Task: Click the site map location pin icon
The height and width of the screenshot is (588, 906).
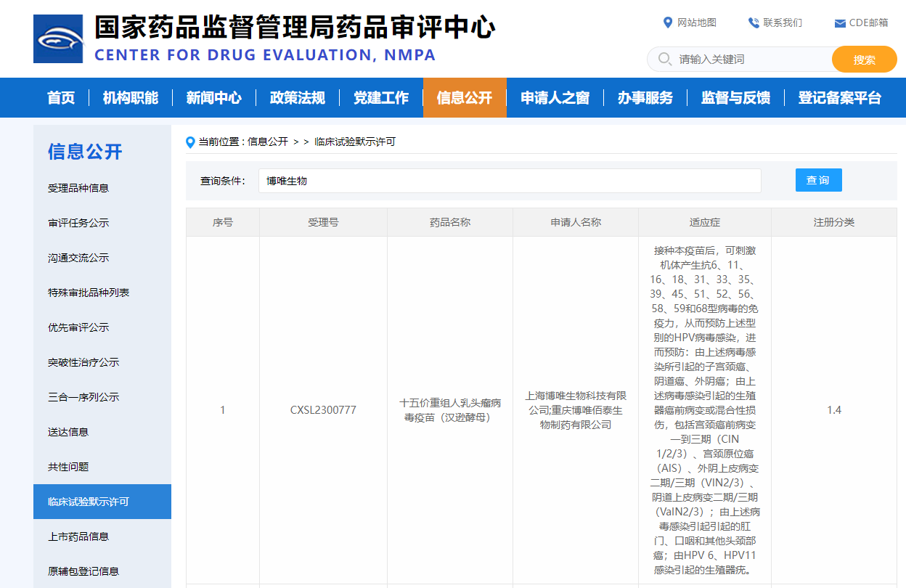Action: coord(668,23)
